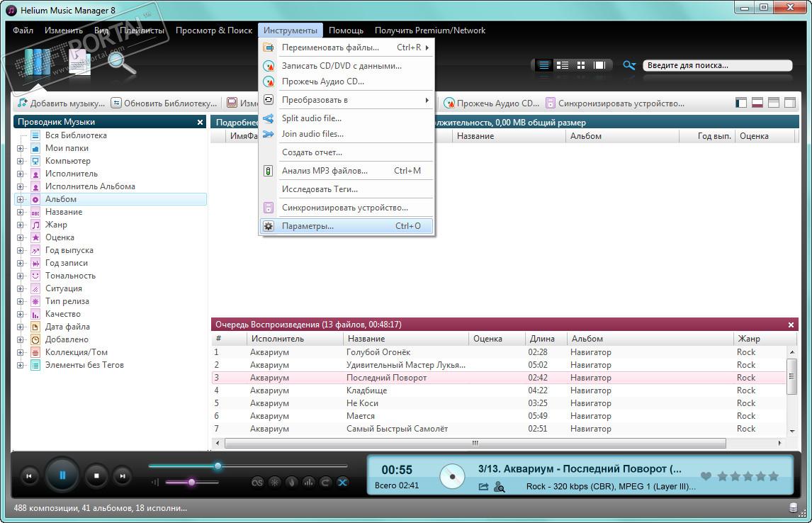Image resolution: width=812 pixels, height=523 pixels.
Task: Switch to details list view icon
Action: click(543, 65)
